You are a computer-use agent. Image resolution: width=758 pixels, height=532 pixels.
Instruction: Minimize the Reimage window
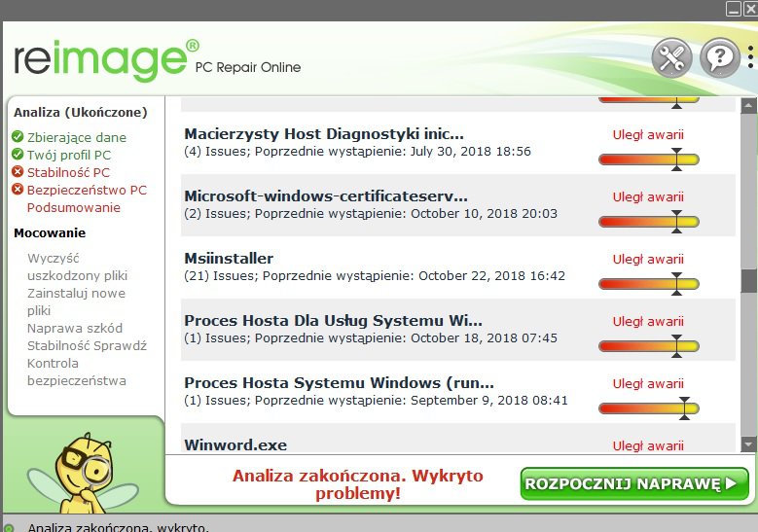tap(734, 8)
